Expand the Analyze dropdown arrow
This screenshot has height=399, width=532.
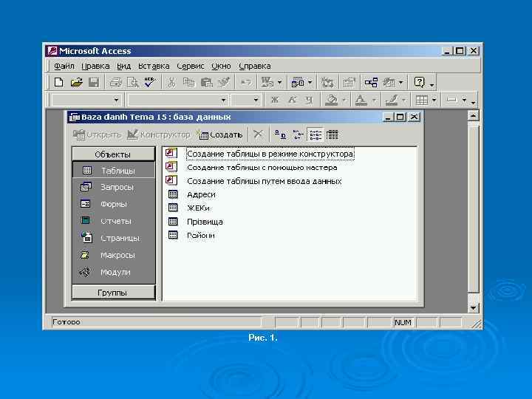[x=310, y=82]
